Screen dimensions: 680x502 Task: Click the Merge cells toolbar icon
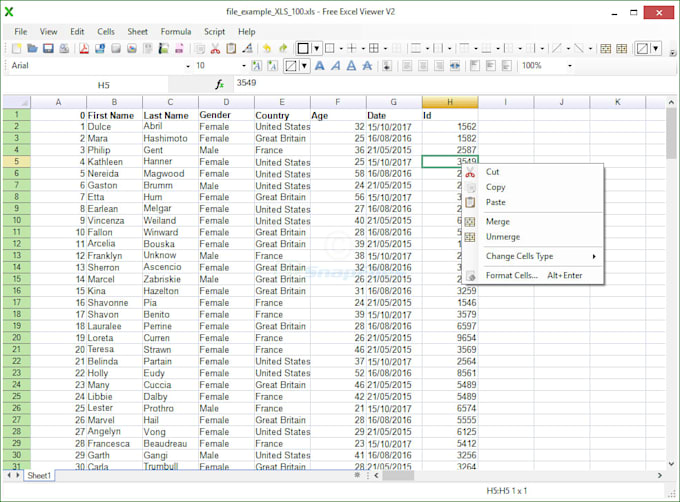[x=606, y=49]
